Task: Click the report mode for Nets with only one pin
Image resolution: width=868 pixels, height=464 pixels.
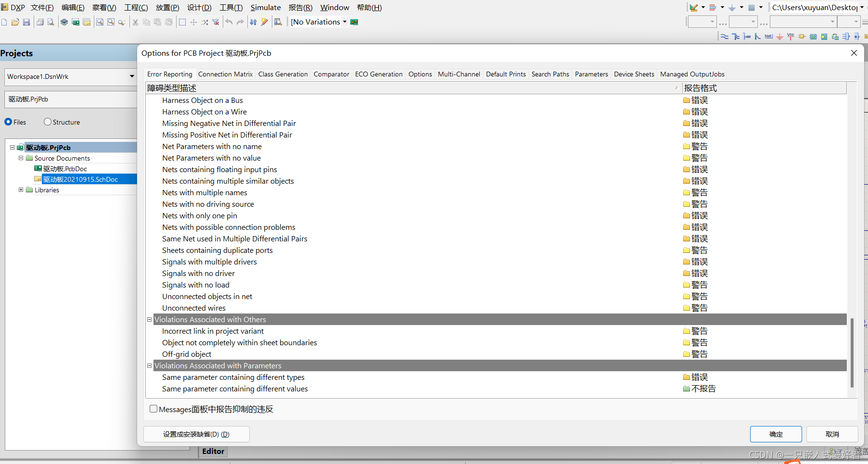Action: pyautogui.click(x=695, y=215)
